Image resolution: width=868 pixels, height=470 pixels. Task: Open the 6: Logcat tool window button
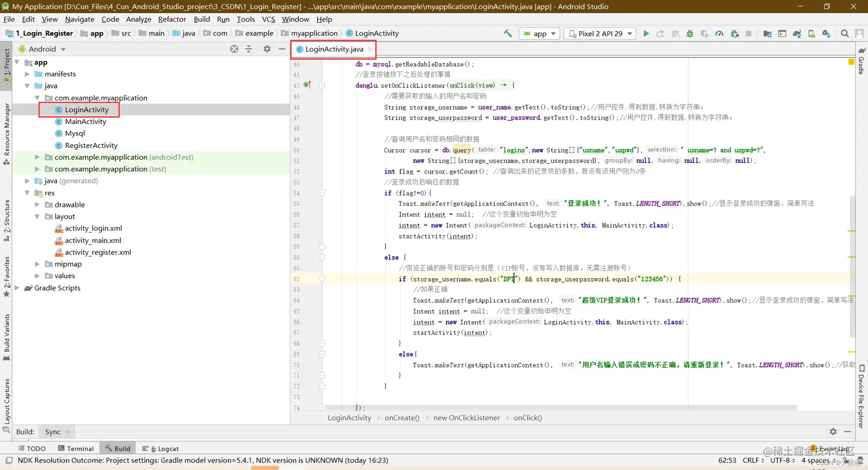(160, 449)
